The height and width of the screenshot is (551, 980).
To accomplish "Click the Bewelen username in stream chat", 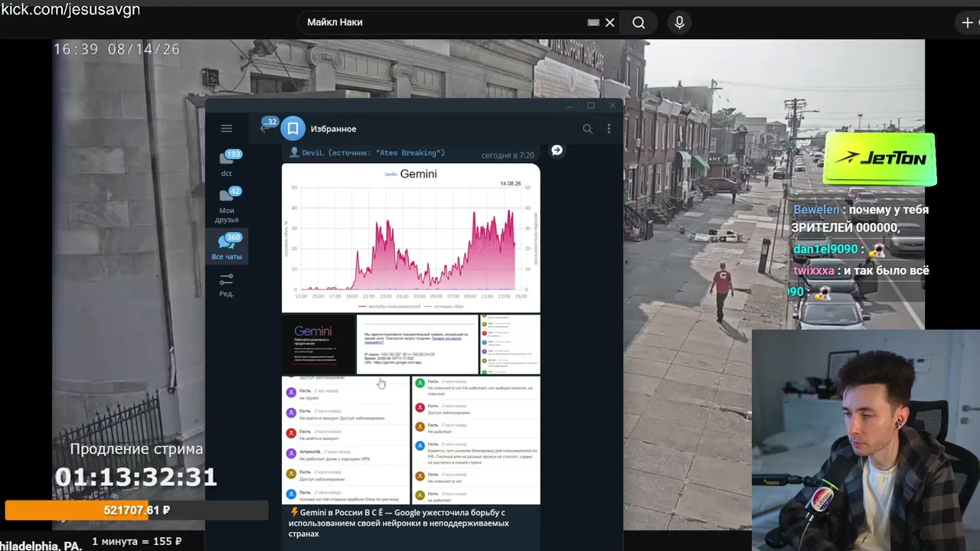I will [x=816, y=210].
